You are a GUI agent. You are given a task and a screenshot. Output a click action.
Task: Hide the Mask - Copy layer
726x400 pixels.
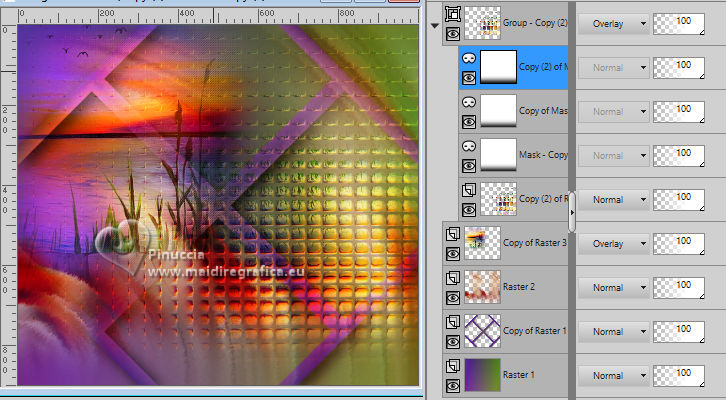click(x=469, y=166)
